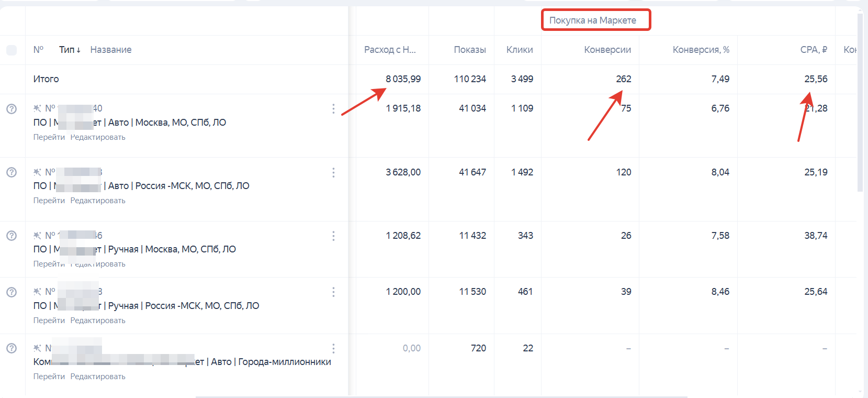Click the Покупка на Маркете goal header

[593, 20]
